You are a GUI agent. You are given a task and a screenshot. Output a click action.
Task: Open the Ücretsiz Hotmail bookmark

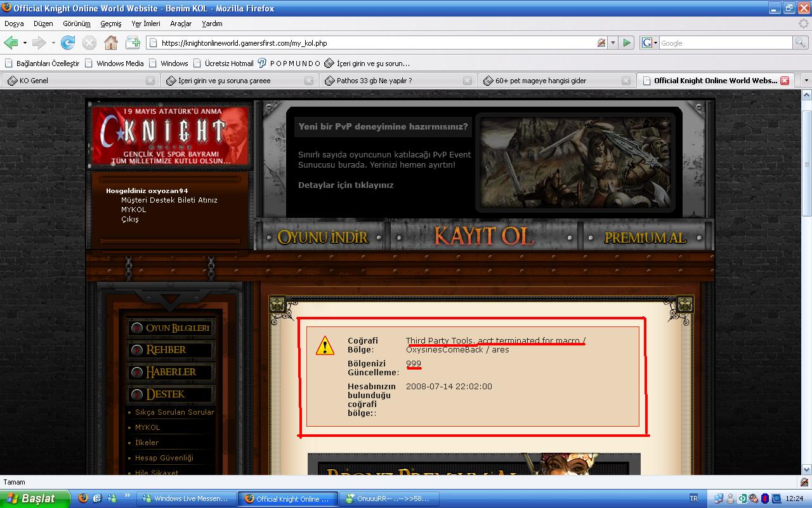pos(223,63)
